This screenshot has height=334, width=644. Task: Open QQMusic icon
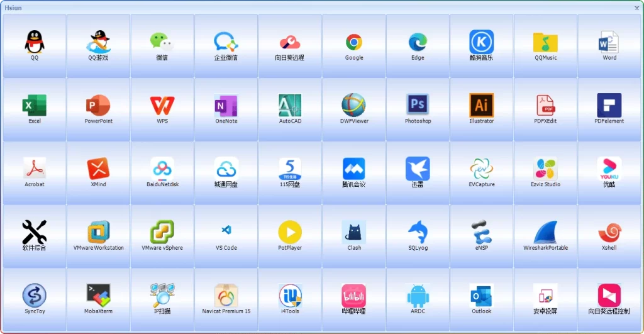click(x=545, y=45)
